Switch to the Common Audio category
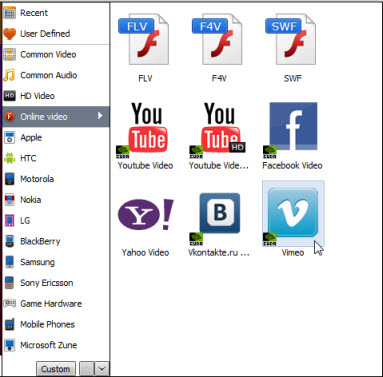The height and width of the screenshot is (377, 383). point(56,75)
